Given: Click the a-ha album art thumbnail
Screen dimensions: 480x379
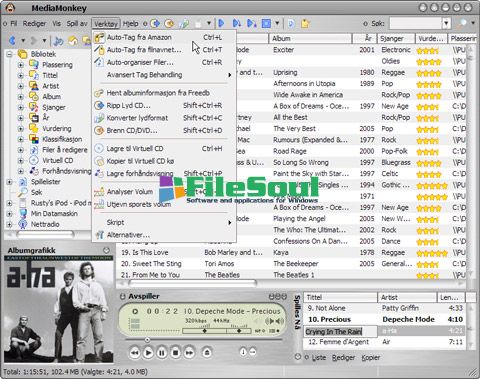Looking at the screenshot, I should [59, 309].
